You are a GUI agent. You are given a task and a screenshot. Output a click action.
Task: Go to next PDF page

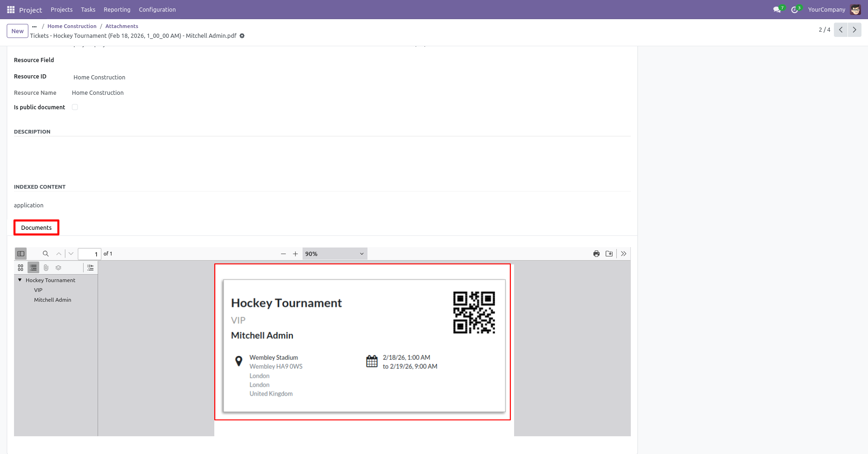tap(71, 254)
